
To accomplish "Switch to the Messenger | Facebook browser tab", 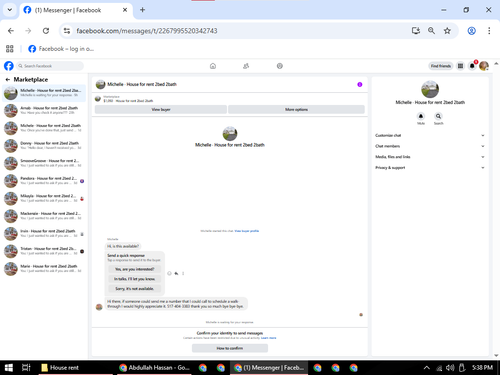I will coord(76,10).
